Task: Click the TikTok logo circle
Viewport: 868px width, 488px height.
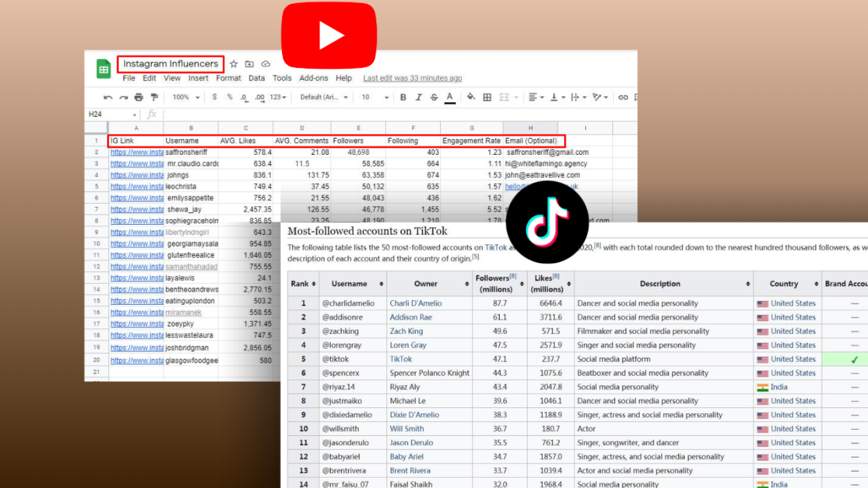Action: [547, 222]
